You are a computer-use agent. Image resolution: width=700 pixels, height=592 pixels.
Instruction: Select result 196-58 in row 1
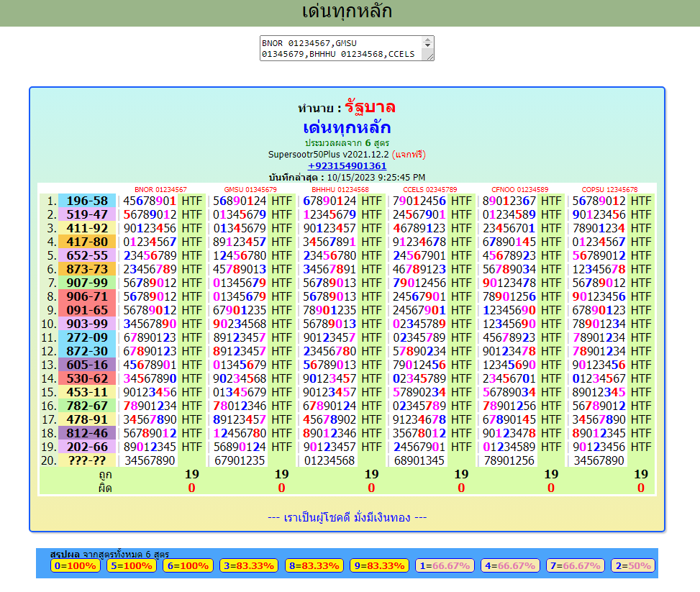point(87,201)
